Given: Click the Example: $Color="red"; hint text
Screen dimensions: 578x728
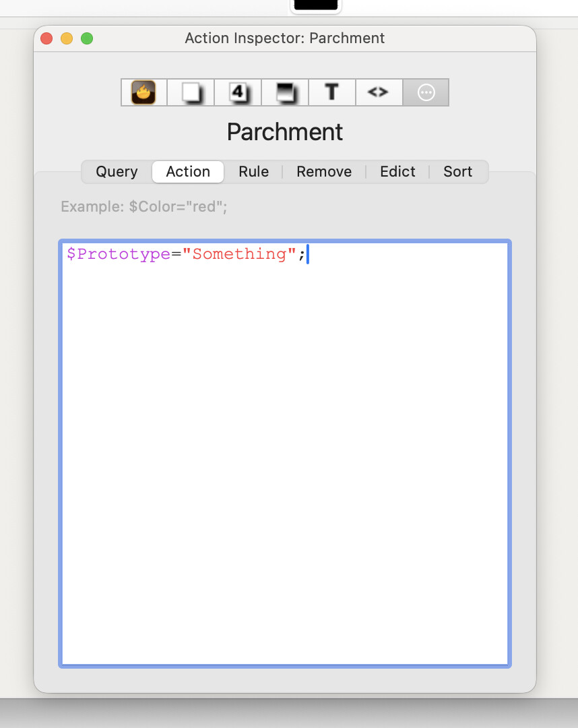Looking at the screenshot, I should tap(144, 207).
